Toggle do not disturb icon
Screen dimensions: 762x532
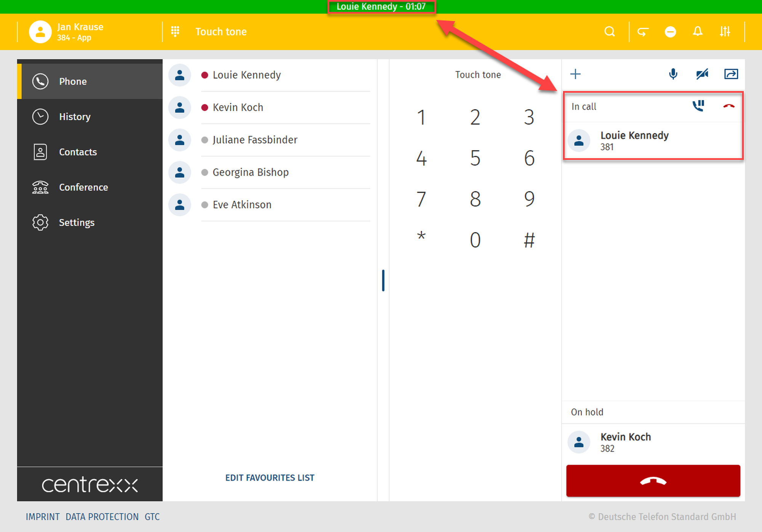(x=670, y=32)
